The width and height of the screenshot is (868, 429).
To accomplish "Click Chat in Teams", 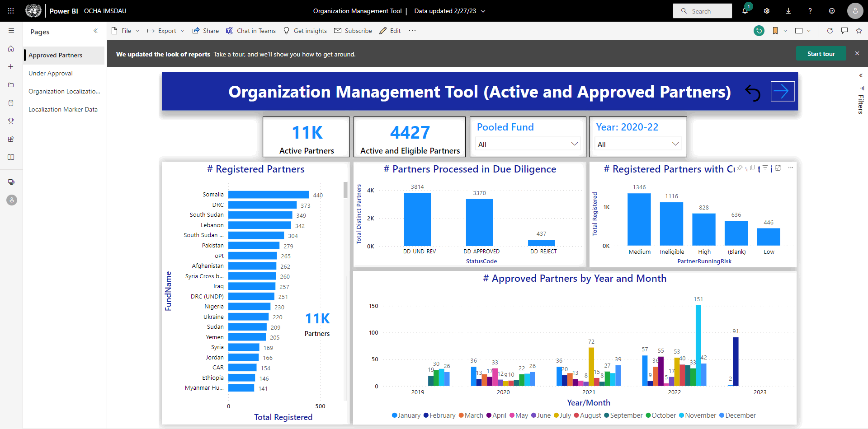I will [251, 31].
